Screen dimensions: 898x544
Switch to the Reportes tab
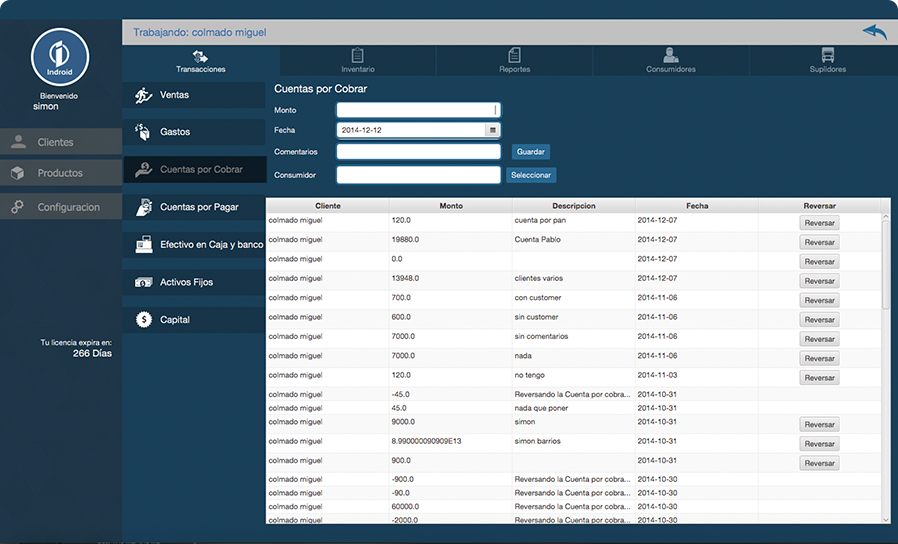[514, 60]
